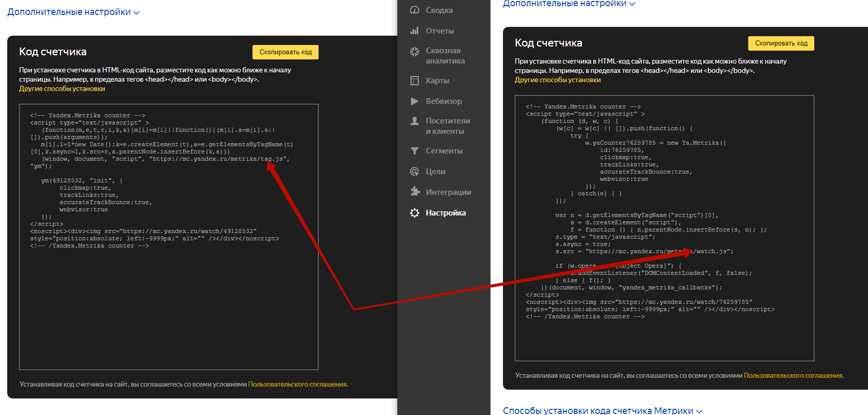The width and height of the screenshot is (868, 415).
Task: Click the Посетители и клиенты person icon
Action: (414, 121)
